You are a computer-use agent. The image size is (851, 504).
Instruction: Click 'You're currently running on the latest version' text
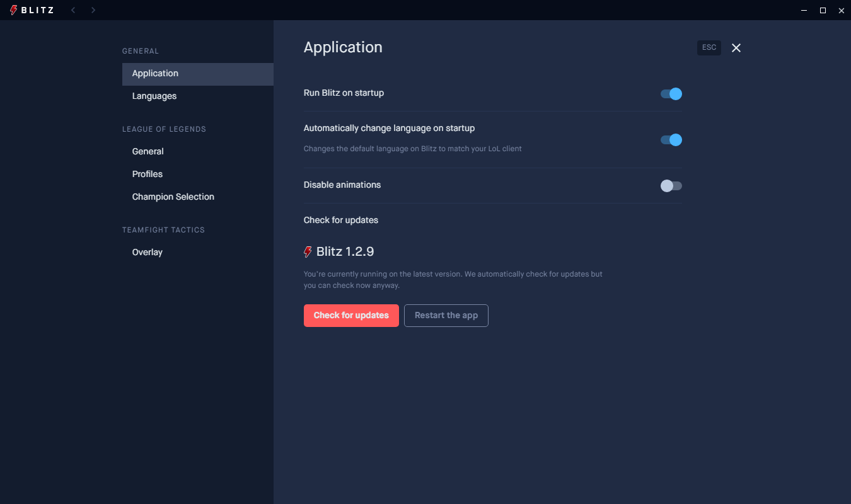(x=453, y=280)
